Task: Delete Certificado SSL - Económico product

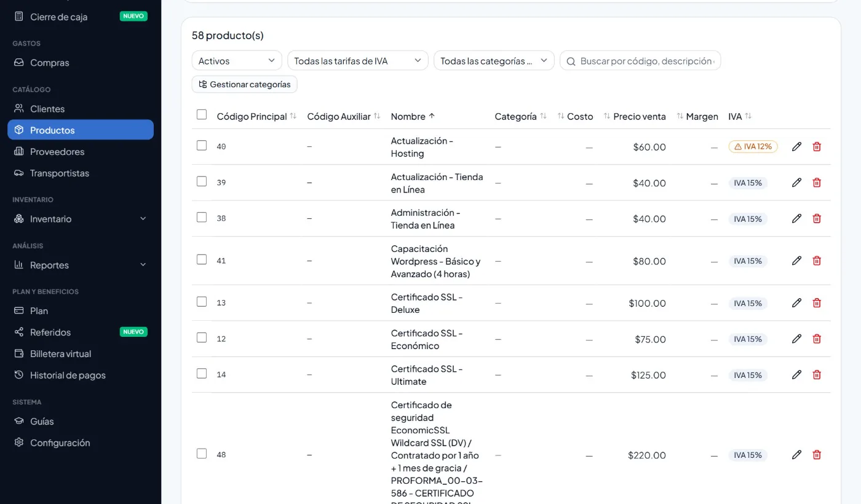Action: pos(817,339)
